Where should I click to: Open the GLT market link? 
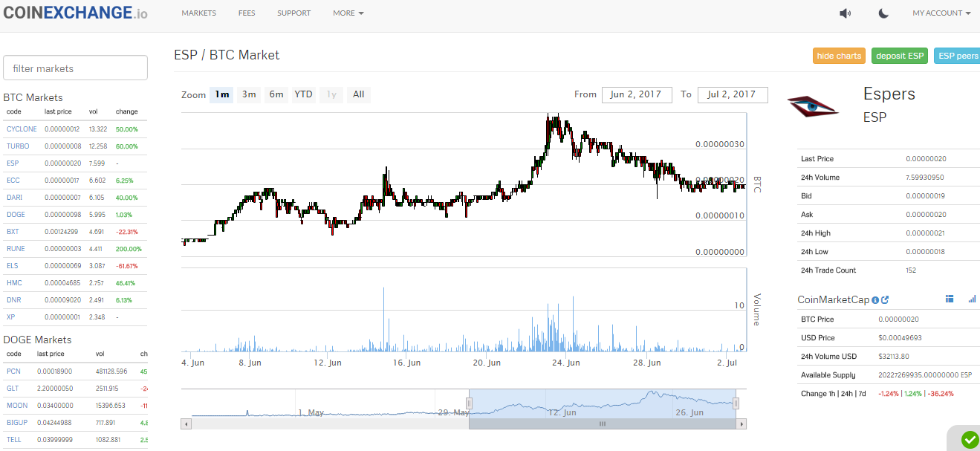click(13, 389)
